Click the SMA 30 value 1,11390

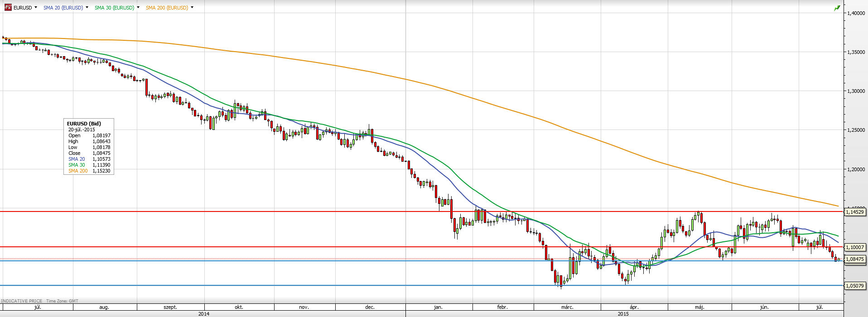point(101,165)
